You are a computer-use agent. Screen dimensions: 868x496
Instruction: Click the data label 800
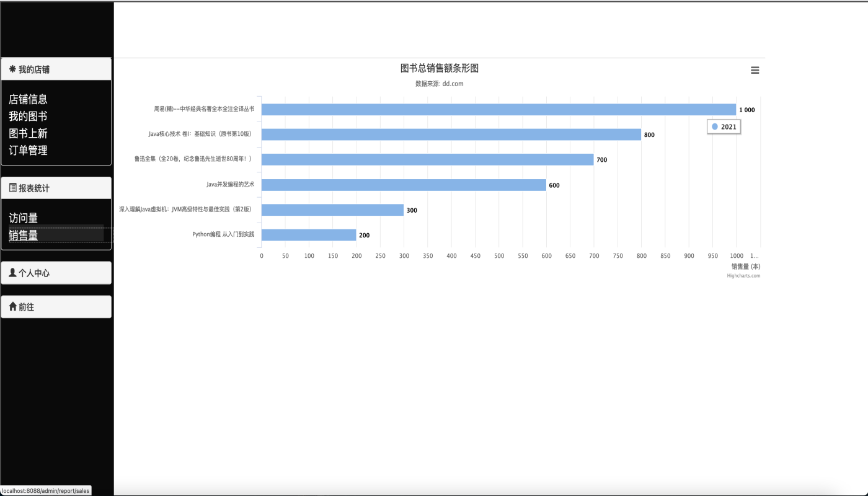pos(649,135)
